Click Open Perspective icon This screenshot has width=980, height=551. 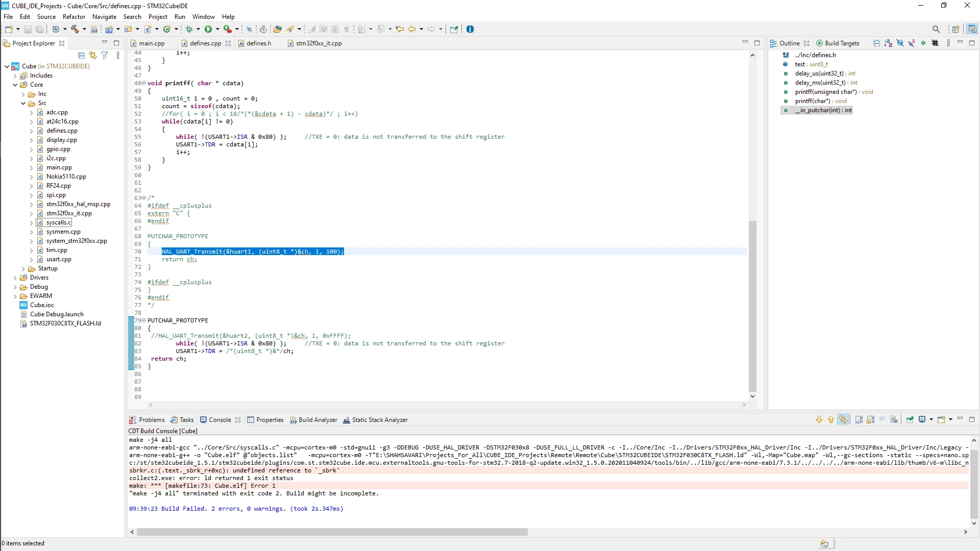(x=955, y=30)
